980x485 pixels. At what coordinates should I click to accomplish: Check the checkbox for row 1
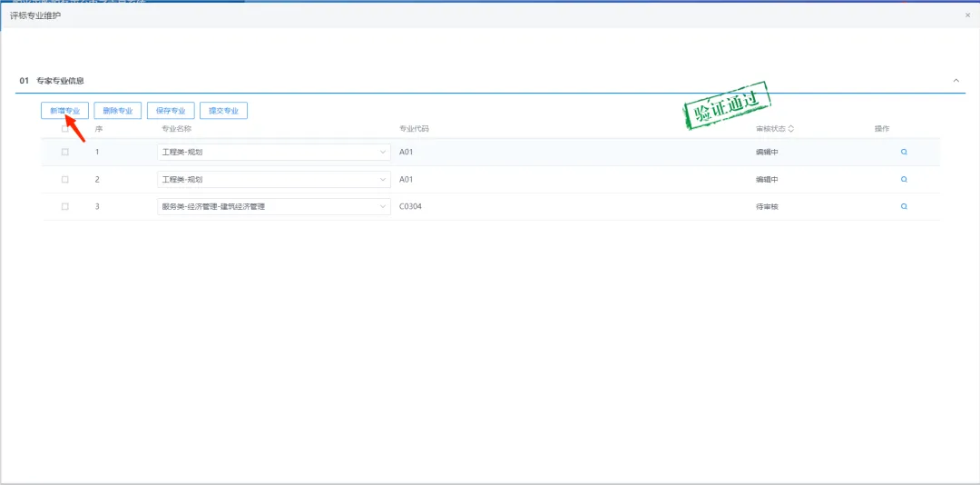click(64, 153)
